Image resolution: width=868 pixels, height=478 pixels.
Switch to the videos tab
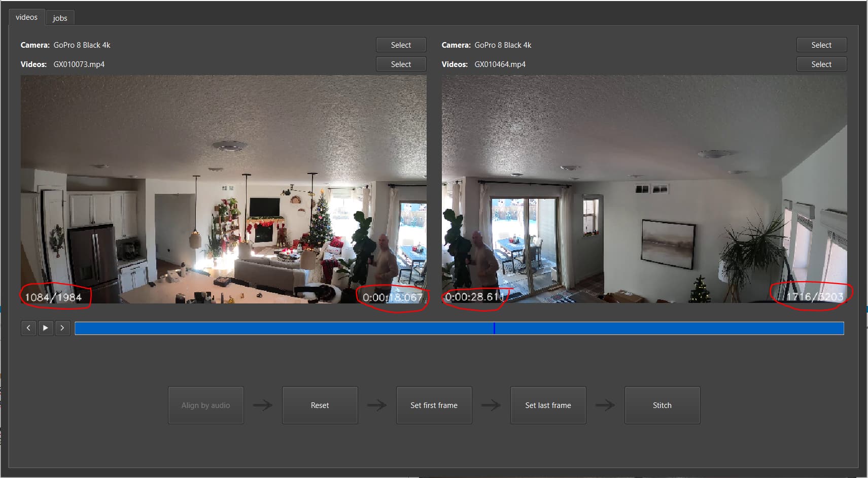[x=26, y=17]
